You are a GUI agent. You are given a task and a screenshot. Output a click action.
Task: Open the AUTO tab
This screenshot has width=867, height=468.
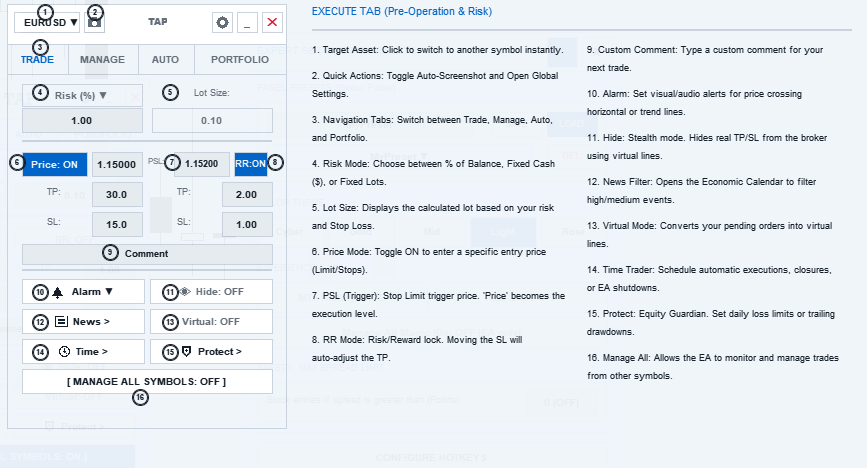click(x=165, y=59)
